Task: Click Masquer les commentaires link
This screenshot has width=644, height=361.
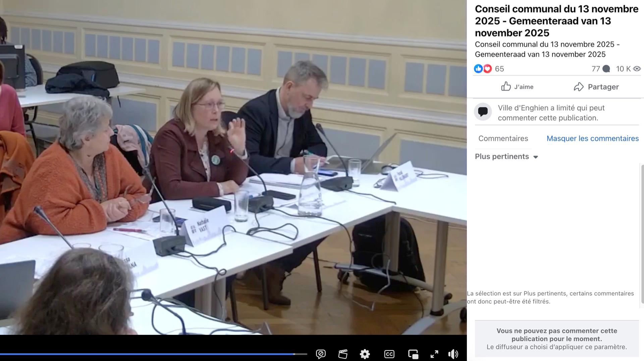Action: [x=592, y=138]
